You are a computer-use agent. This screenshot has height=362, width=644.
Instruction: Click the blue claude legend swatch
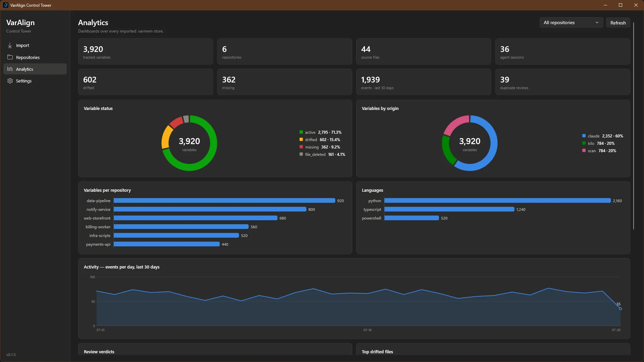point(584,136)
